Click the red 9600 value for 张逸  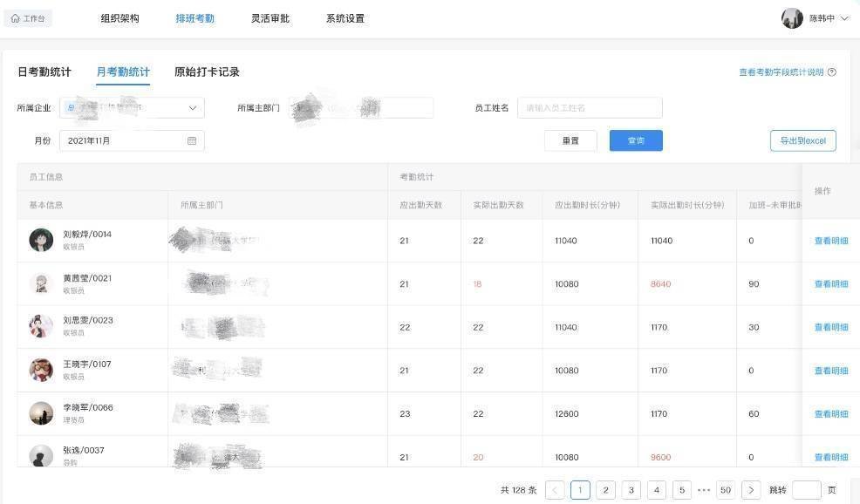(x=660, y=457)
